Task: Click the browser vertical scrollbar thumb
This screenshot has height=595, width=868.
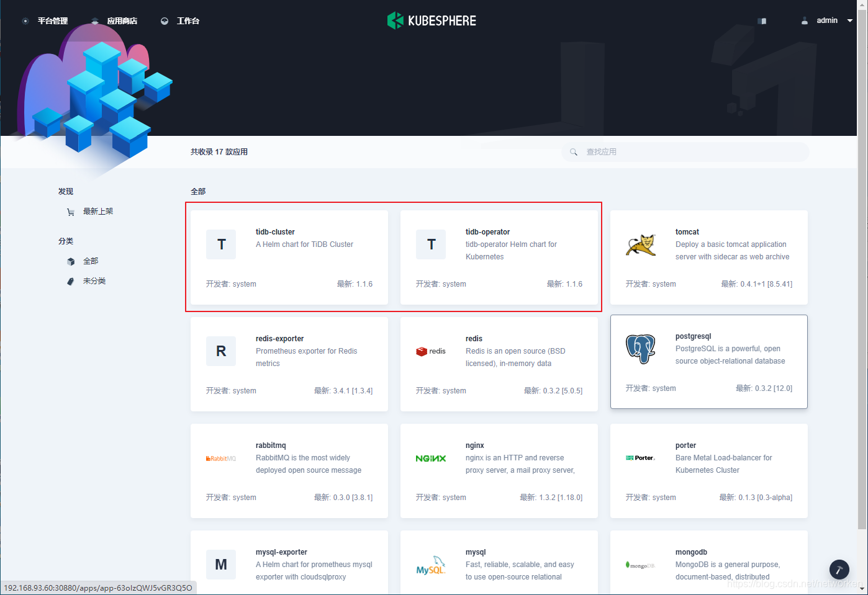Action: [862, 269]
